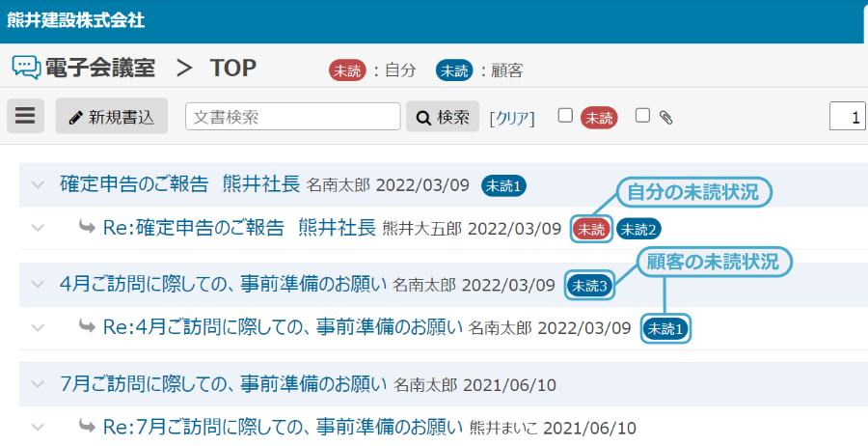Click the 未読1 badge on 確定申告のご報告
Viewport: 868px width, 446px height.
point(503,184)
